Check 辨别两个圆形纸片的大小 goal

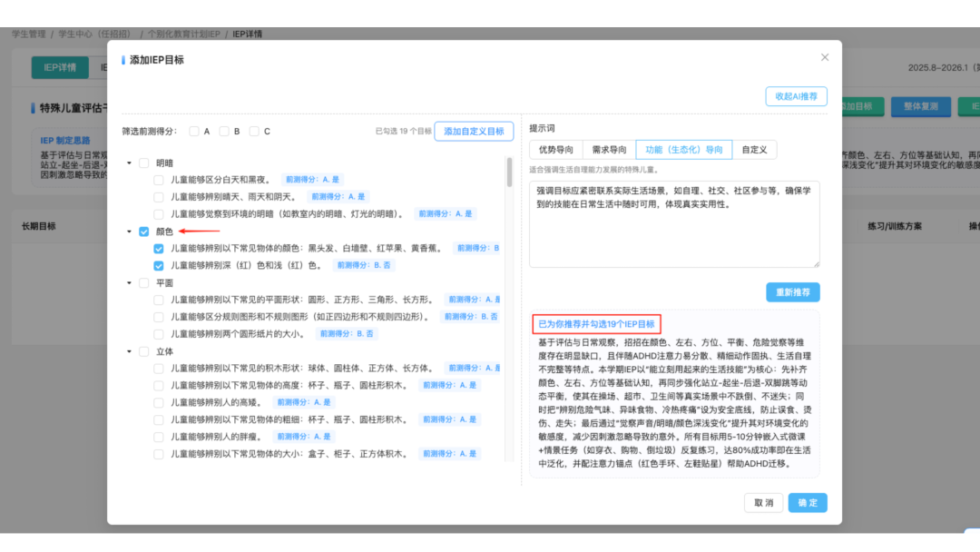tap(159, 334)
